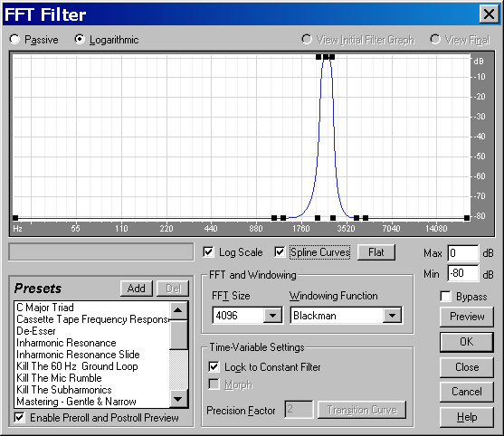Click the Flat button
Screen dimensions: 504x436
click(376, 252)
